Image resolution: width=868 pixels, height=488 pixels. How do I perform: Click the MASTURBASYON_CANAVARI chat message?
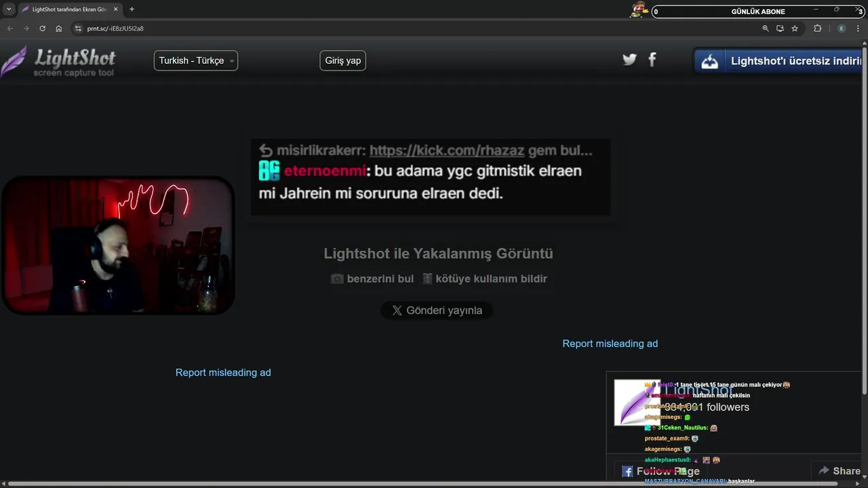tap(699, 481)
